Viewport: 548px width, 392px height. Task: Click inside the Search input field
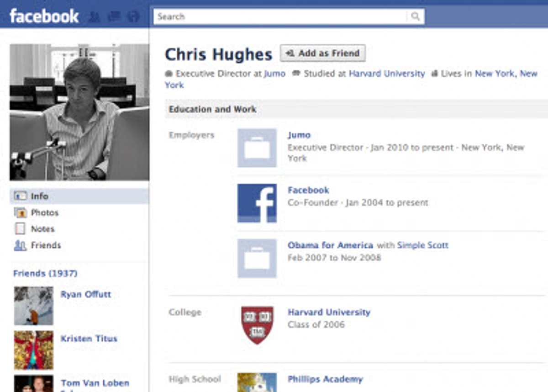coord(279,16)
